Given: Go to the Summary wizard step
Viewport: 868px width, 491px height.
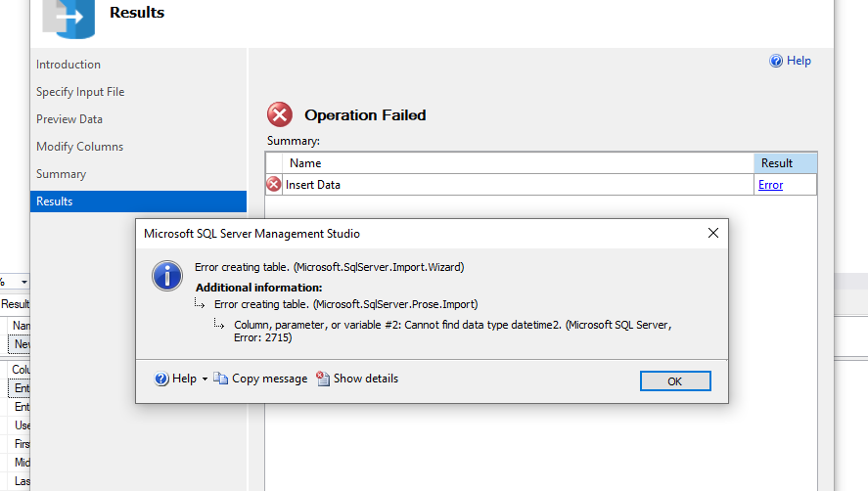Looking at the screenshot, I should click(x=61, y=174).
